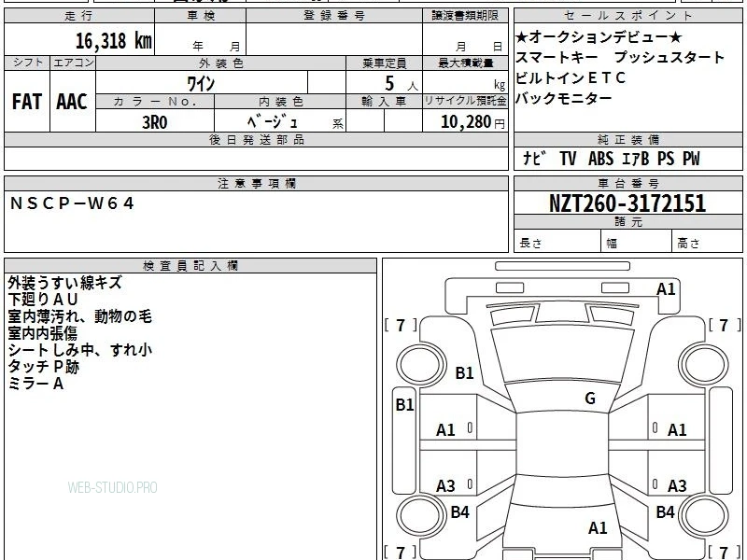Select the A1 mark on the left front door

pos(445,430)
